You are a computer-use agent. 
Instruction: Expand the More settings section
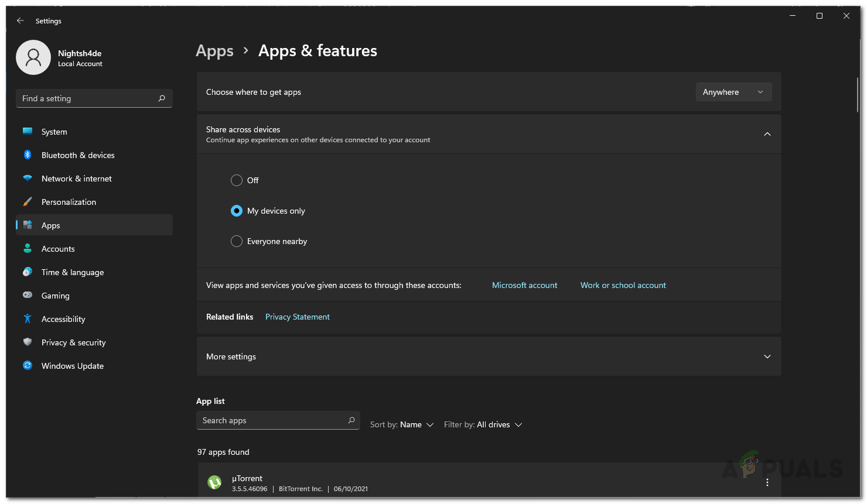(x=767, y=356)
